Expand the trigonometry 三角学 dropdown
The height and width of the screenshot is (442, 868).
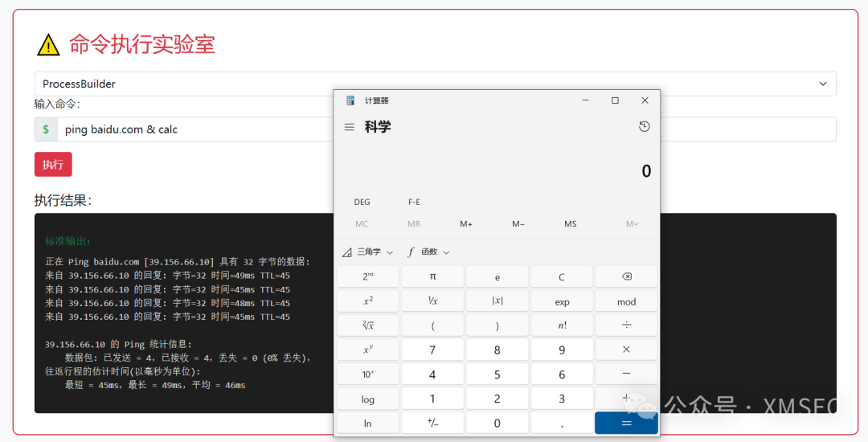coord(367,252)
